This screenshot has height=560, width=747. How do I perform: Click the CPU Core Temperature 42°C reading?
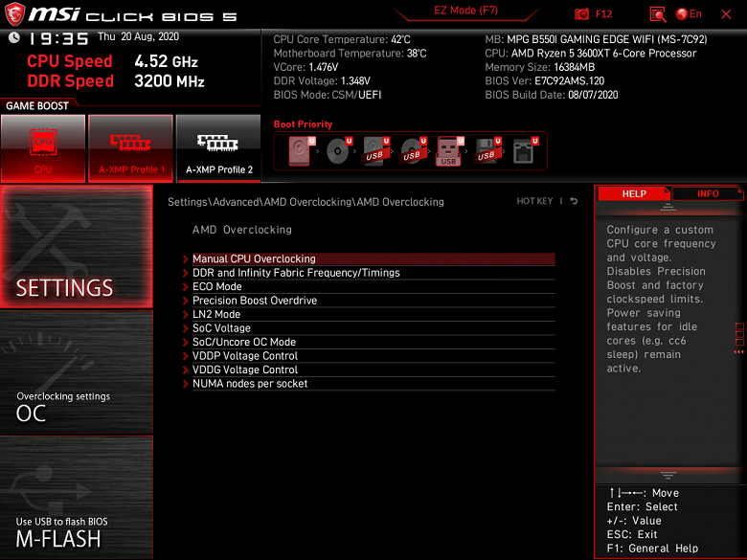tap(342, 39)
